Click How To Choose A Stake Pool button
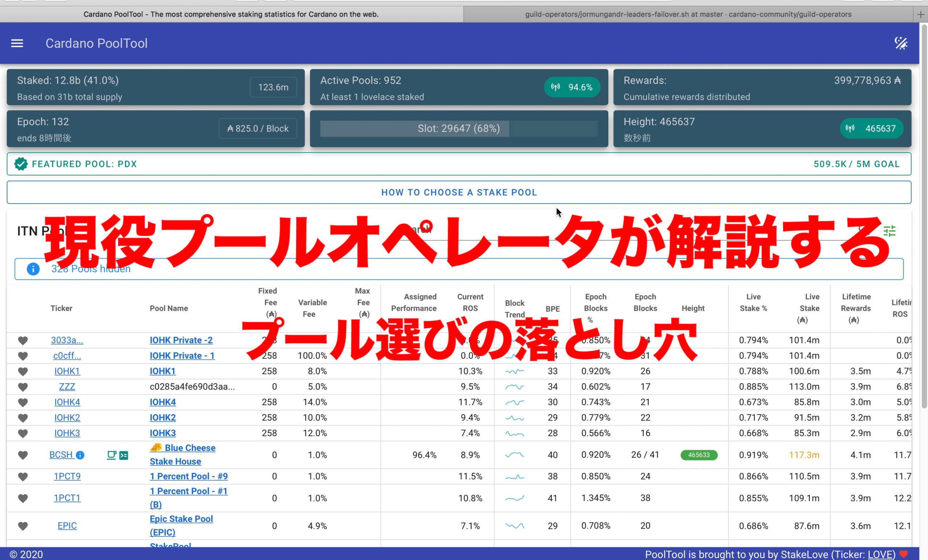The width and height of the screenshot is (928, 560). pyautogui.click(x=459, y=192)
